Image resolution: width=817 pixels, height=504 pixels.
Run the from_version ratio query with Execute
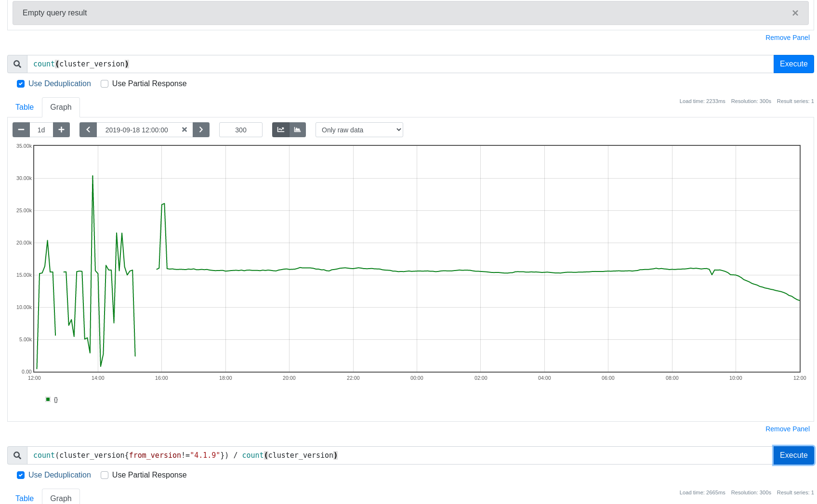point(793,455)
